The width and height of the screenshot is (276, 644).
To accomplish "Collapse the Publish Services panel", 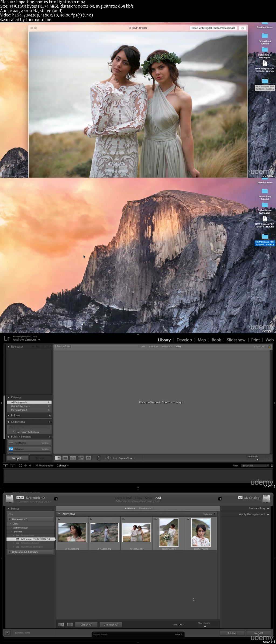I will tap(8, 437).
